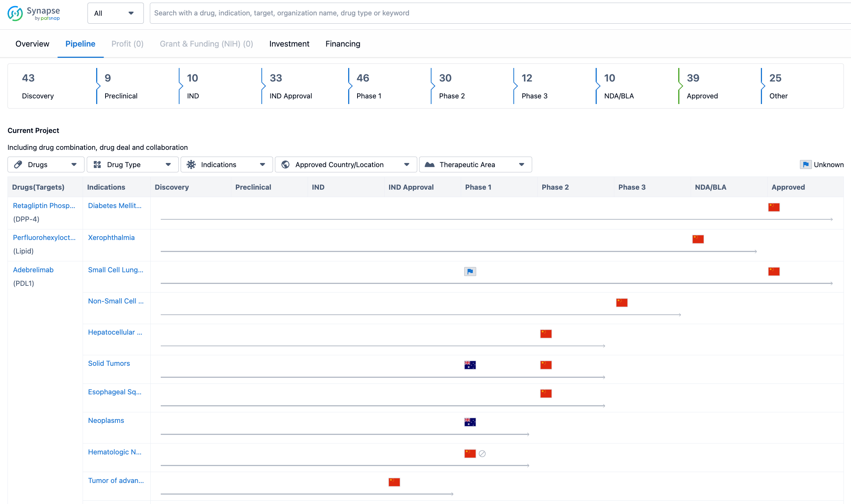The width and height of the screenshot is (851, 504).
Task: Click the Indications filter snowflake icon
Action: click(x=191, y=164)
